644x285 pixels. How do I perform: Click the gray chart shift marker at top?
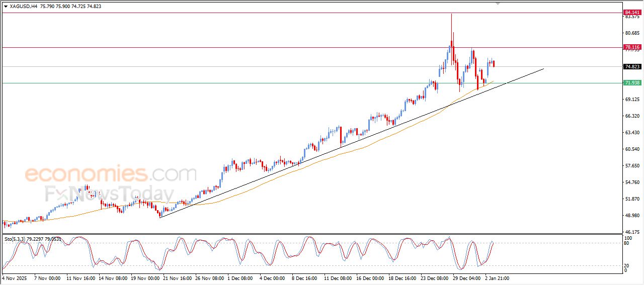tap(498, 4)
